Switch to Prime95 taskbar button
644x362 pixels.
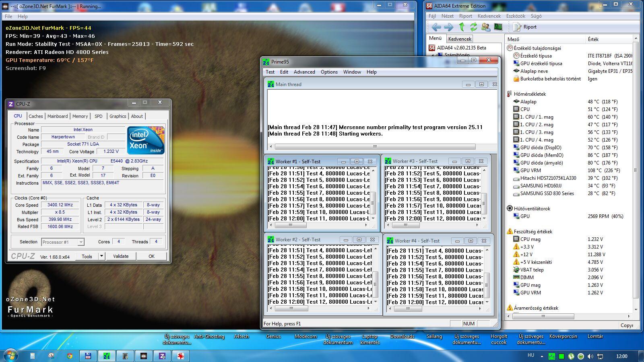107,356
